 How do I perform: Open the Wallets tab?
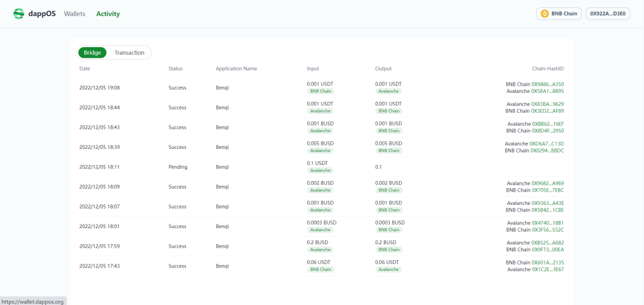(75, 14)
